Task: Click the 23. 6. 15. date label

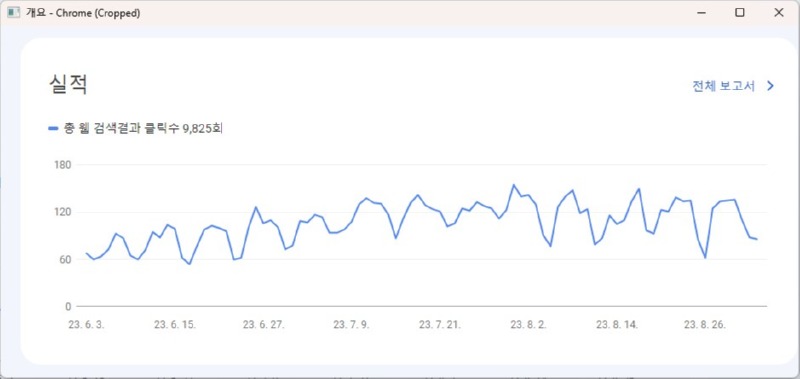Action: [x=175, y=325]
